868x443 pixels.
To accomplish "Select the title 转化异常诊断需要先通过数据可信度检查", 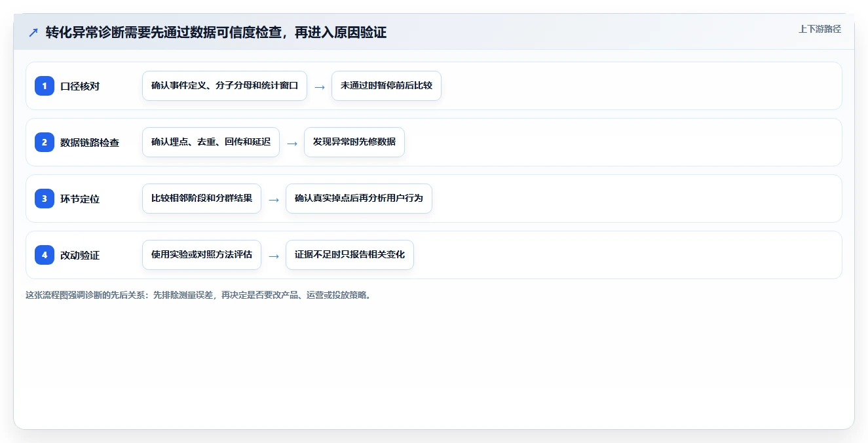I will pos(216,32).
